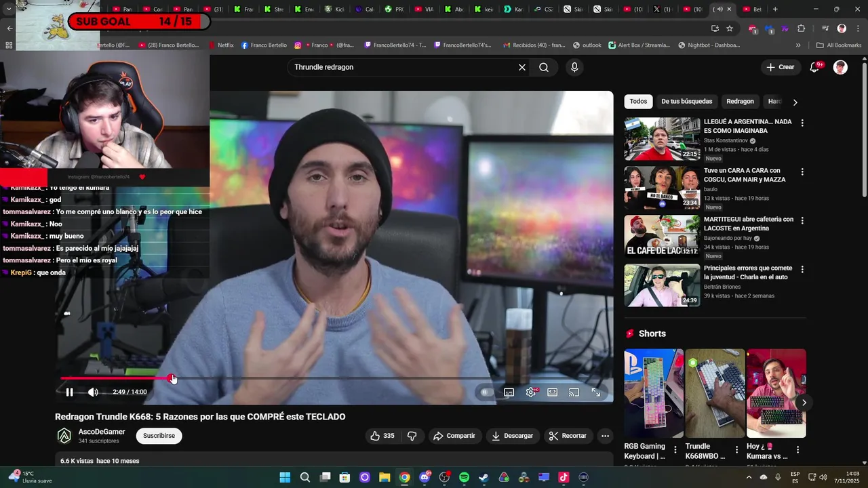Open 'MARTITEGUI abre cafeteria' thumbnail
868x488 pixels.
[x=662, y=237]
